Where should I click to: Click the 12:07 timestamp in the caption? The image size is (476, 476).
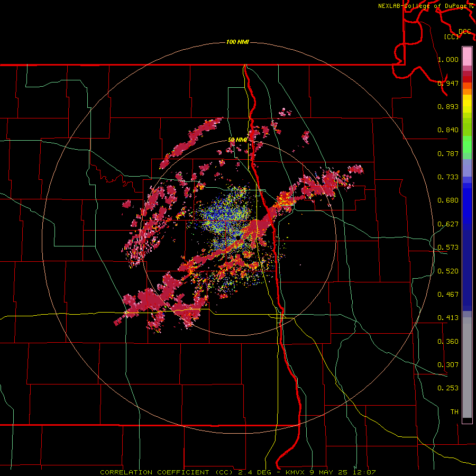[x=364, y=472]
